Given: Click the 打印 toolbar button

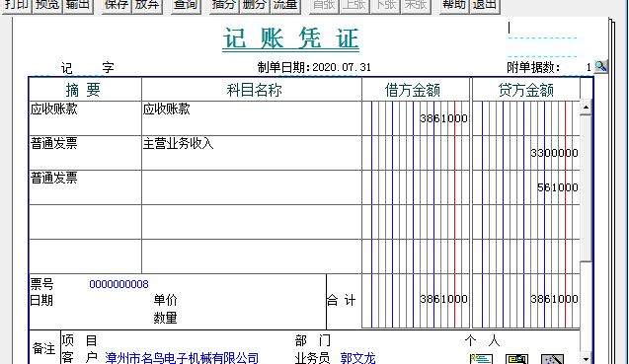Looking at the screenshot, I should pos(17,6).
